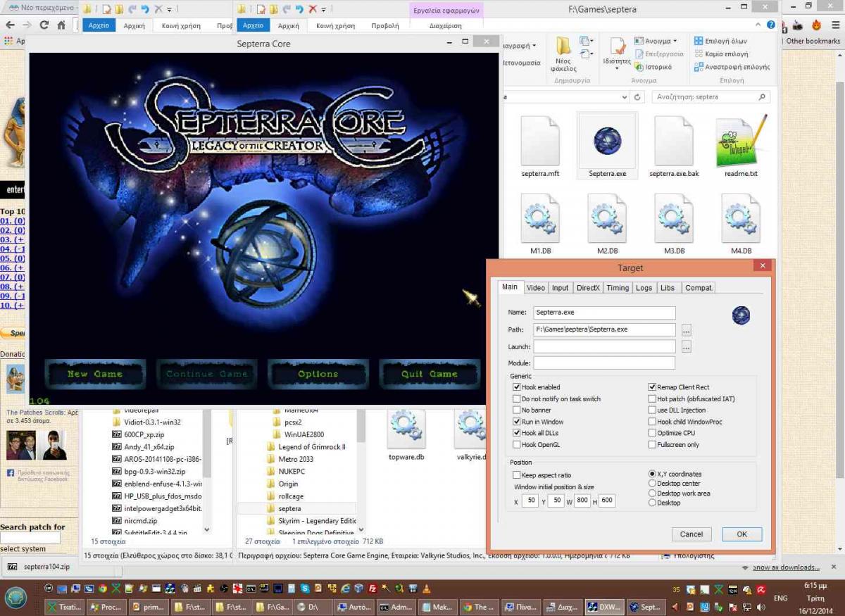Toggle the Remap Client Rect checkbox
This screenshot has width=845, height=616.
point(652,387)
